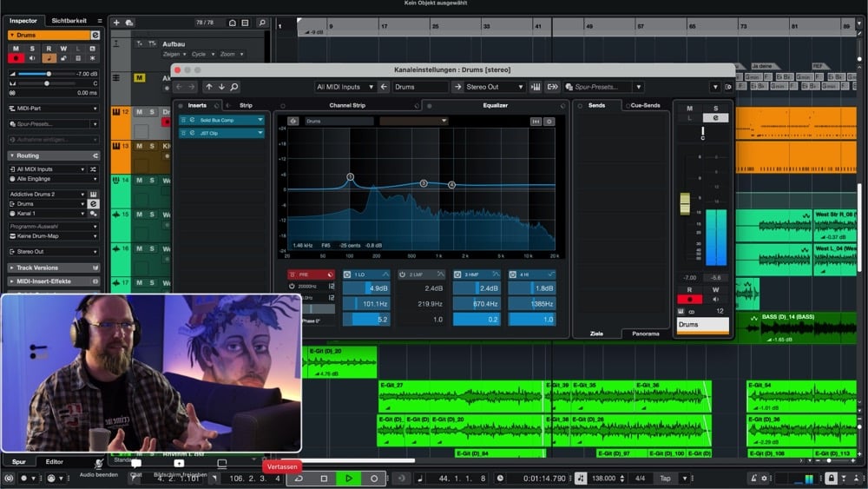This screenshot has height=489, width=868.
Task: Open MIDI-Part dropdown in Inspector
Action: coord(54,109)
